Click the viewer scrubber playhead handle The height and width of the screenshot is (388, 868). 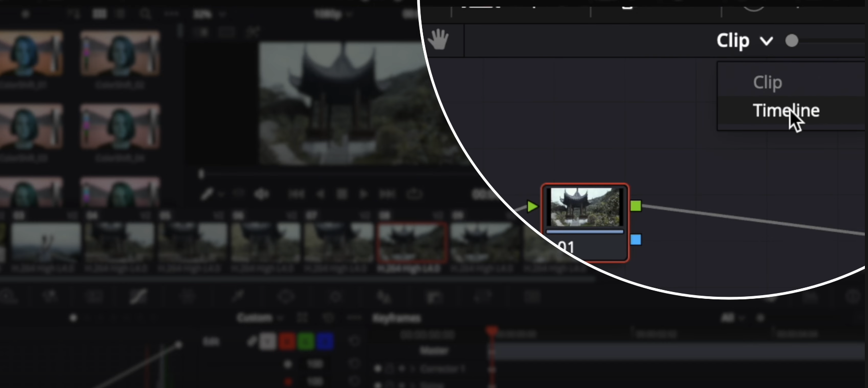pos(201,174)
